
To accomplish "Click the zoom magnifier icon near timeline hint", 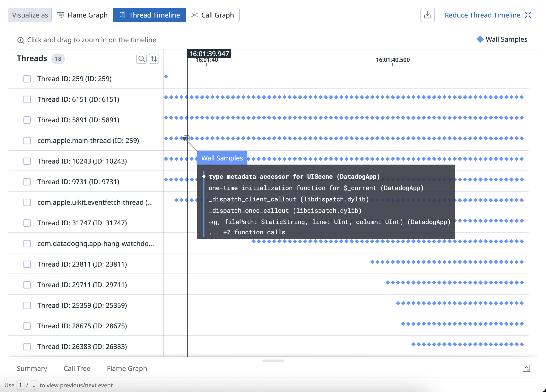I will point(21,40).
